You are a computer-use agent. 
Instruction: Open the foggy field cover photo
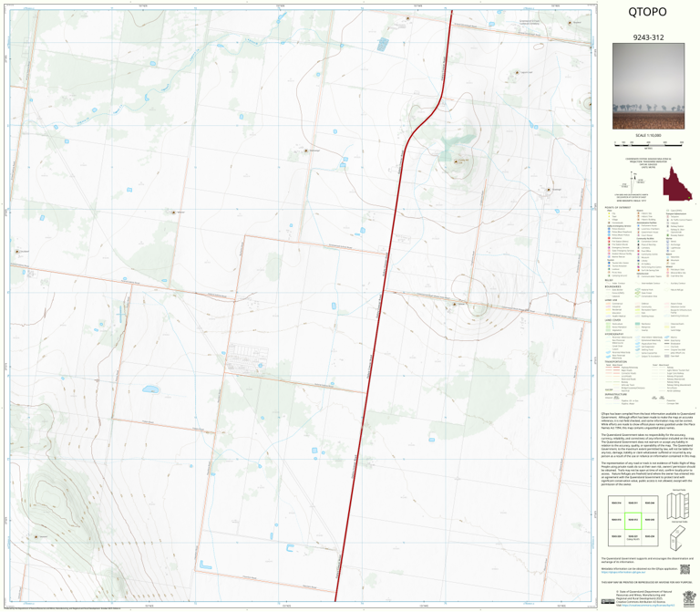coord(648,87)
